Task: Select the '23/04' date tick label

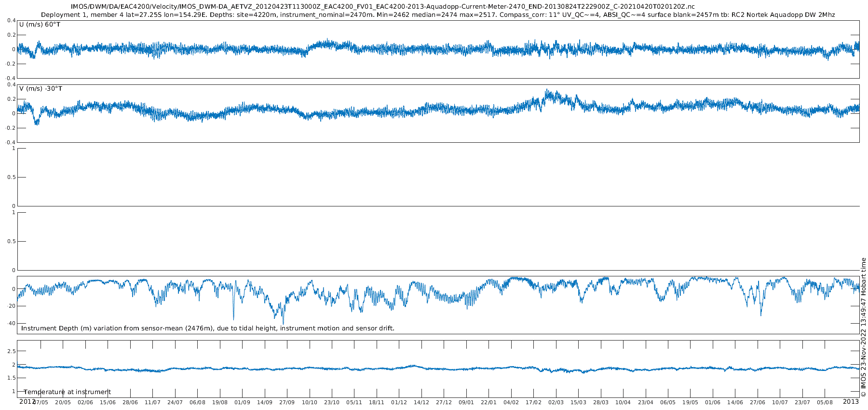Action: 646,402
